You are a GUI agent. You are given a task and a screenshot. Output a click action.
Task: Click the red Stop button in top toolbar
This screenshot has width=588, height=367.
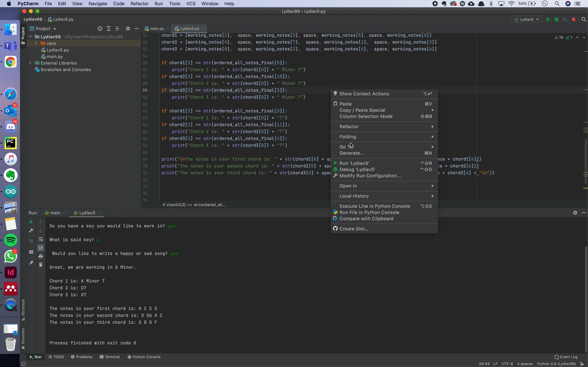[x=574, y=19]
